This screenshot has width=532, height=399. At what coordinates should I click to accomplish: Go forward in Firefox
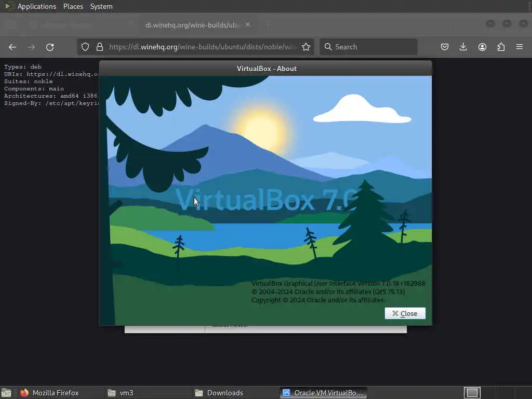[31, 47]
